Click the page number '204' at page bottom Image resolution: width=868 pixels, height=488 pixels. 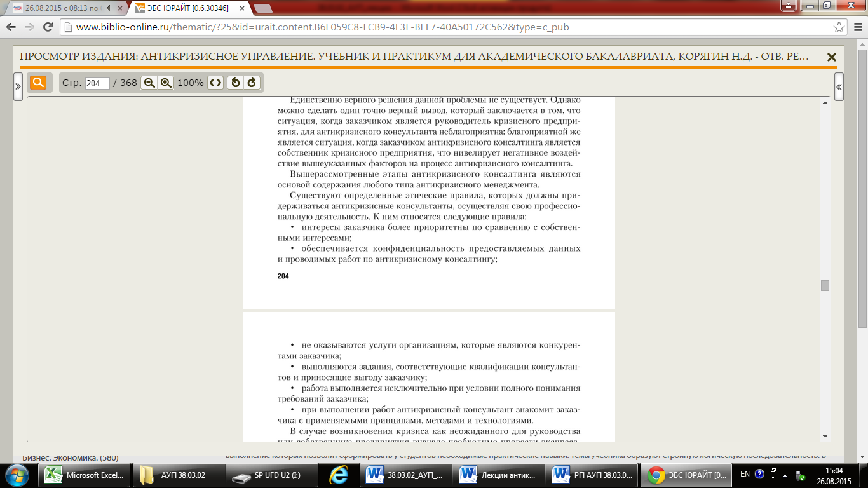point(283,276)
